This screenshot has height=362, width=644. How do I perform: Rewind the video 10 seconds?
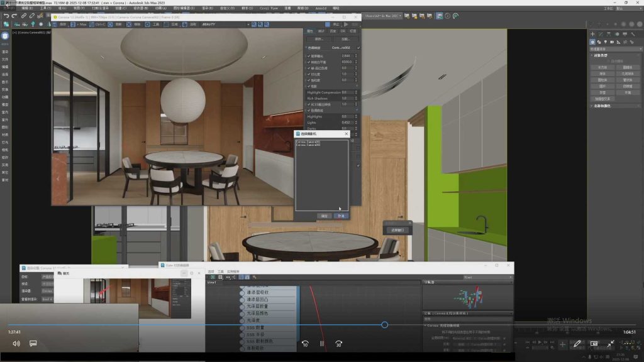pos(305,344)
